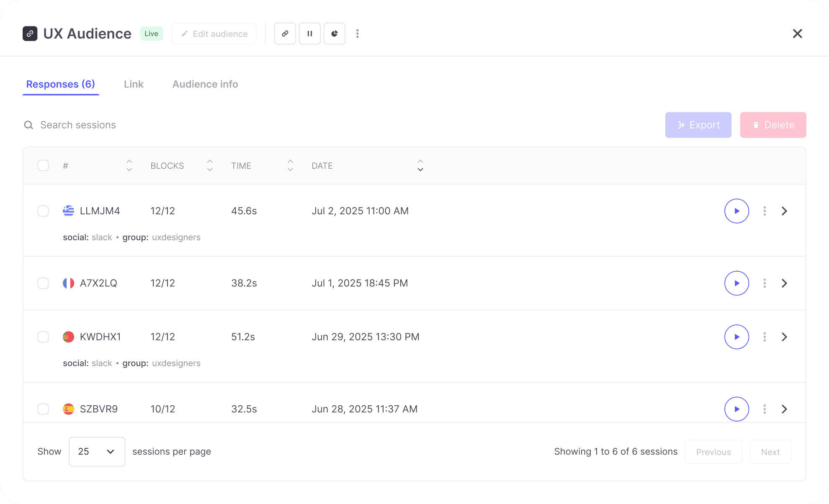
Task: Switch to the Link tab
Action: [x=134, y=84]
